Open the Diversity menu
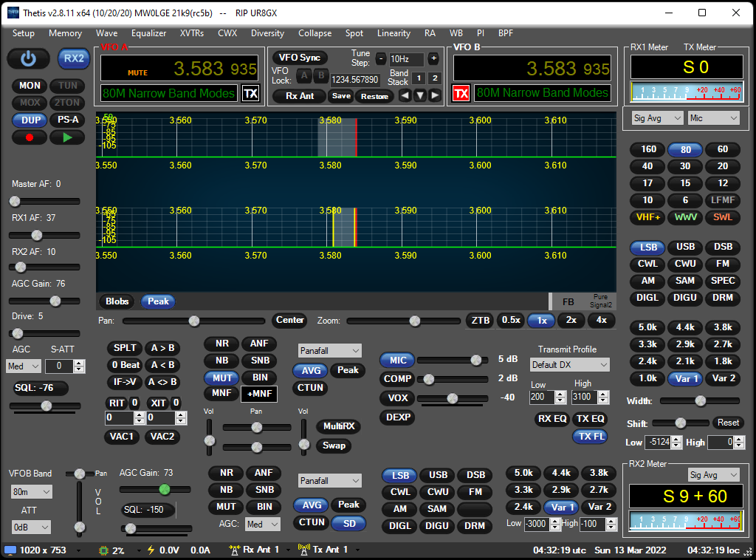 pyautogui.click(x=267, y=33)
